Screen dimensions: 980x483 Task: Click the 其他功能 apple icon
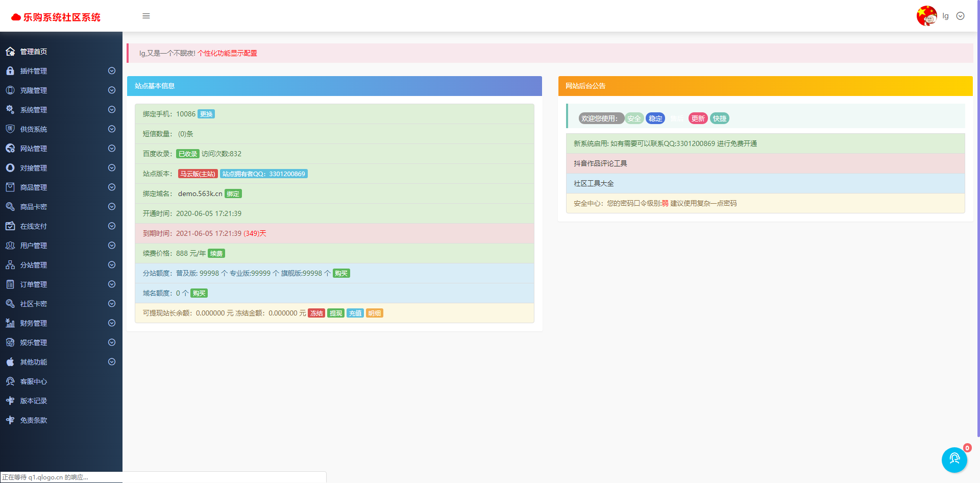click(10, 362)
